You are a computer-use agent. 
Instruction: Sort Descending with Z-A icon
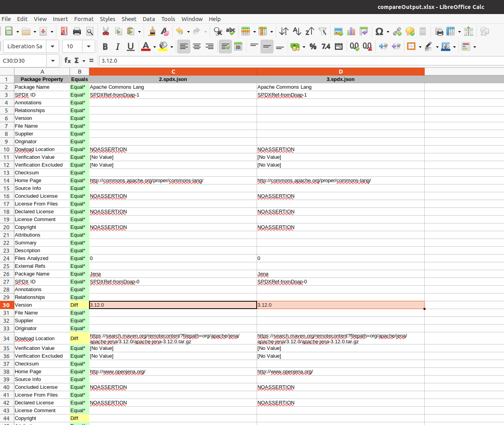(310, 32)
